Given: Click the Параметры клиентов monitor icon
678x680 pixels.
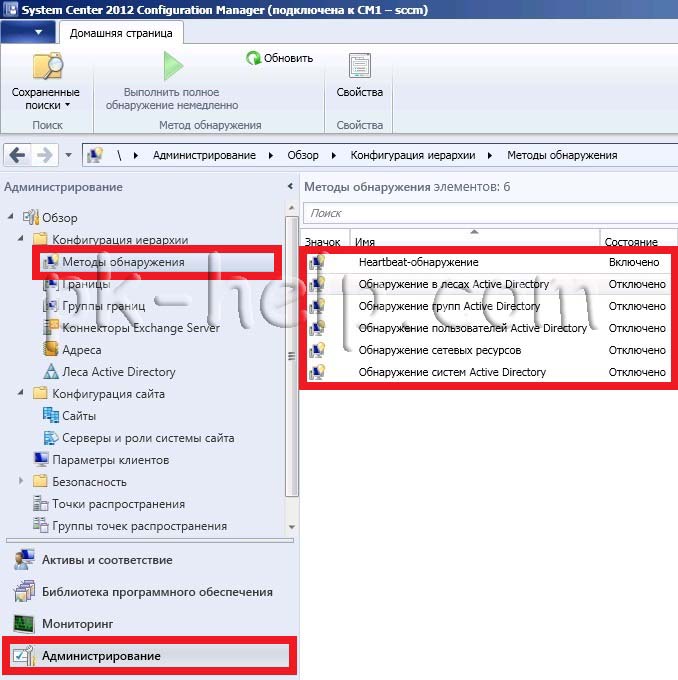Looking at the screenshot, I should pos(41,459).
